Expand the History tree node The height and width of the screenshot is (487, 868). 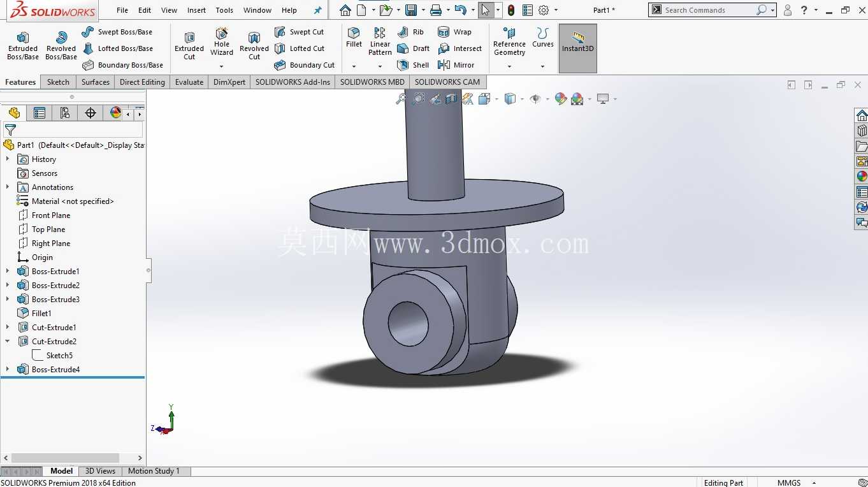click(8, 159)
